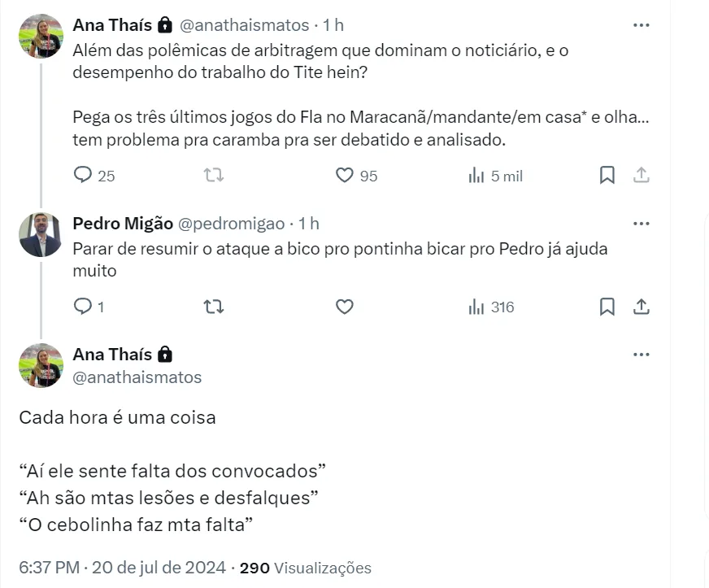Like Pedro Migão's tweet
The image size is (709, 588).
345,307
